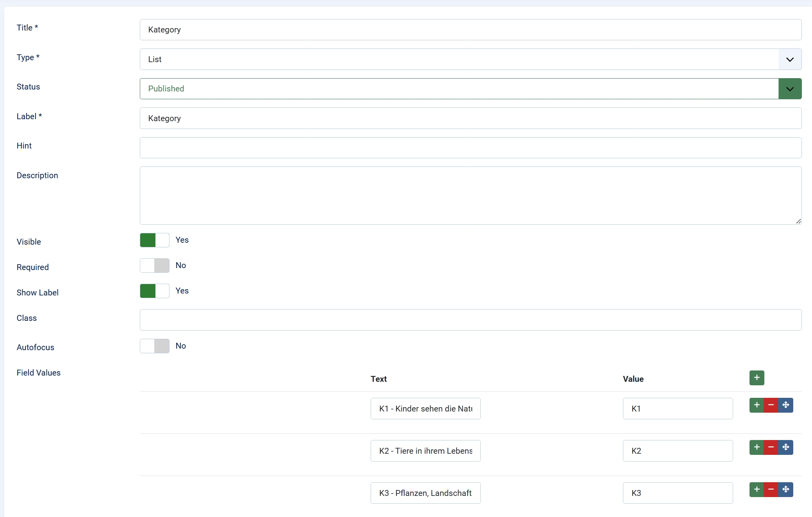Image resolution: width=812 pixels, height=517 pixels.
Task: Click into the Title field containing Kategory
Action: (470, 30)
